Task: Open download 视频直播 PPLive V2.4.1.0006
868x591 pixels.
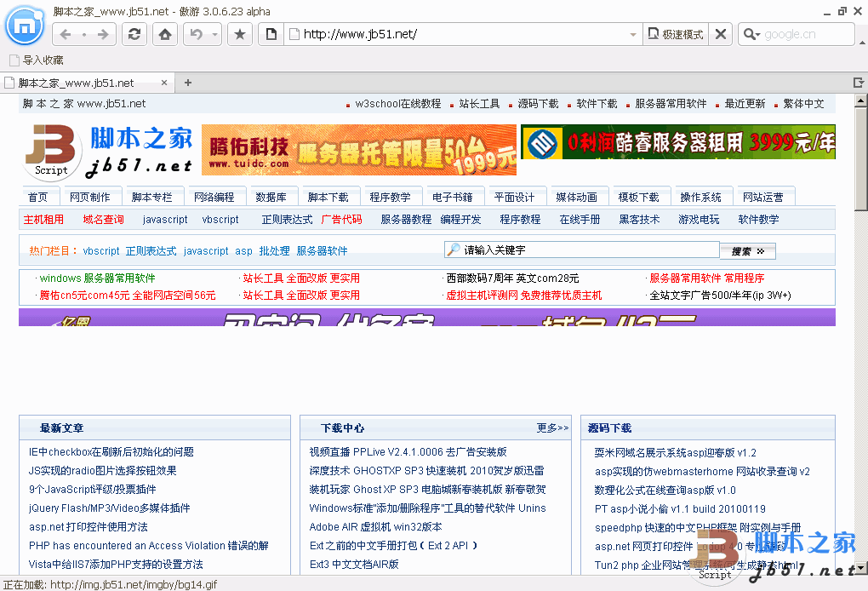Action: coord(408,452)
